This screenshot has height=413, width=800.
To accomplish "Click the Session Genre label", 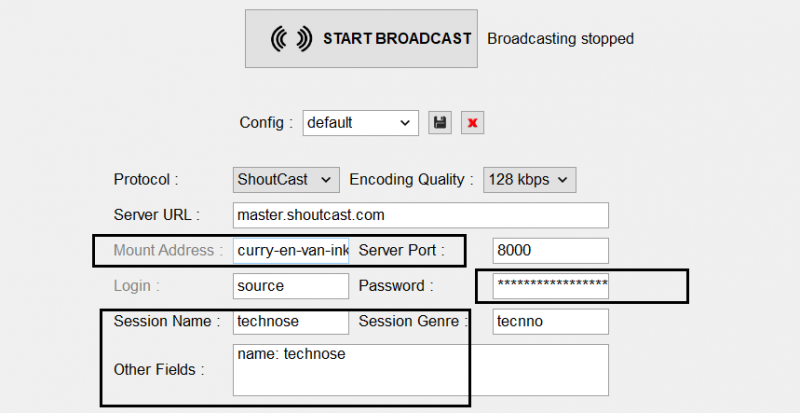I will 413,322.
